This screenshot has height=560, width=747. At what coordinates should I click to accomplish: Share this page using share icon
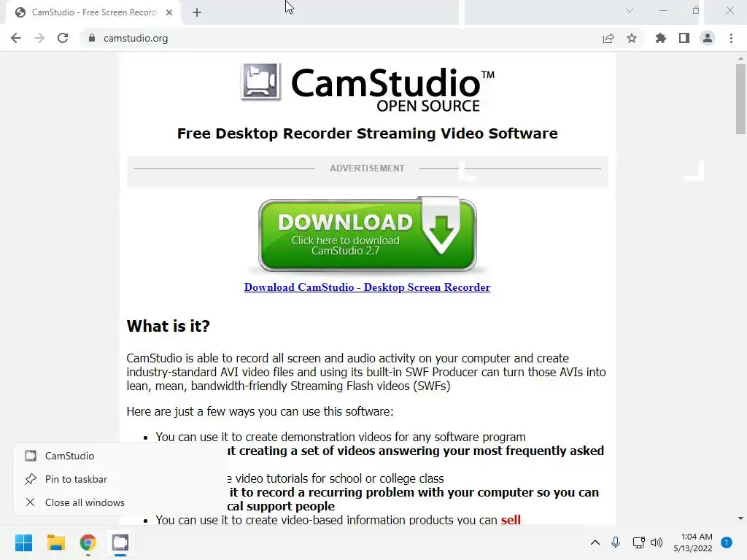608,38
